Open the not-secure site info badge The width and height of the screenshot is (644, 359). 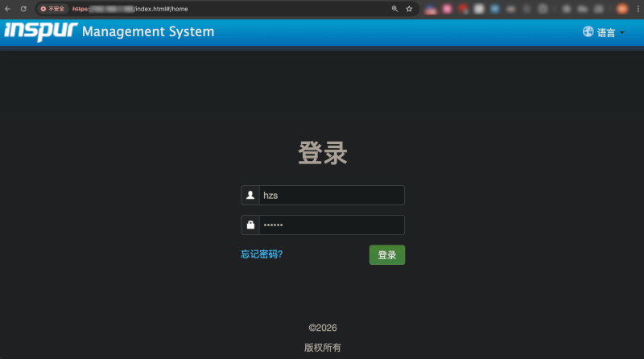tap(52, 9)
